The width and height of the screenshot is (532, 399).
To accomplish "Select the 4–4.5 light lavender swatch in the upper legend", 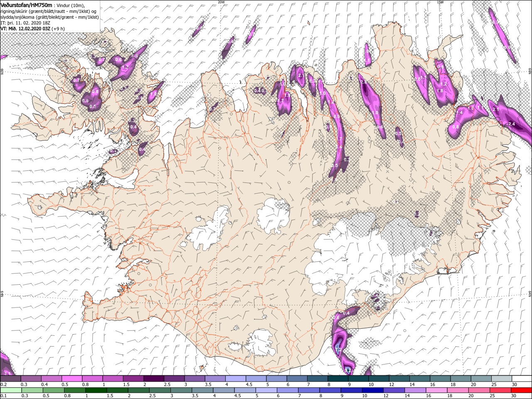I will [235, 379].
